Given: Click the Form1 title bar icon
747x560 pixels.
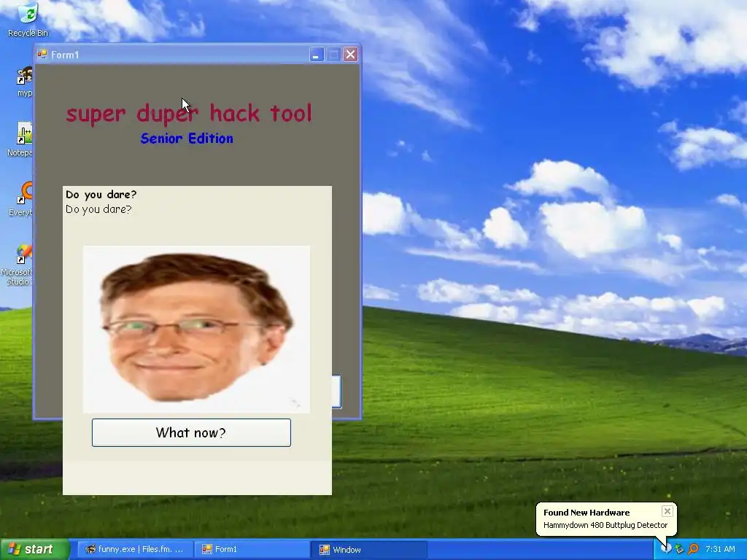Looking at the screenshot, I should point(42,54).
